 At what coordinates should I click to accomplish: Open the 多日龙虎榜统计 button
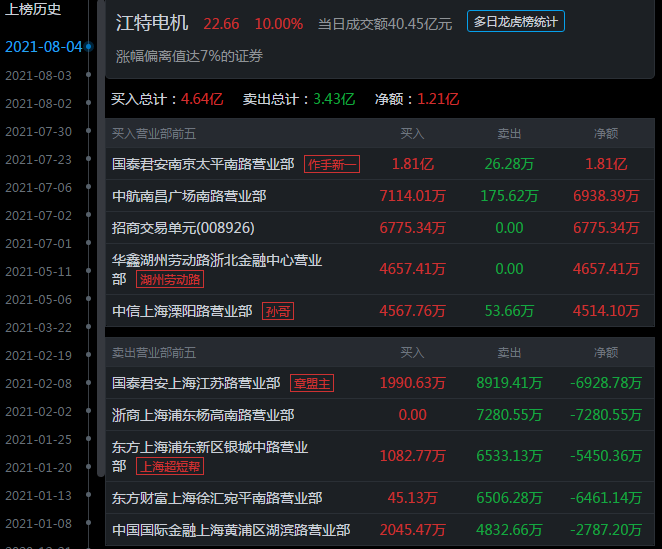coord(515,22)
